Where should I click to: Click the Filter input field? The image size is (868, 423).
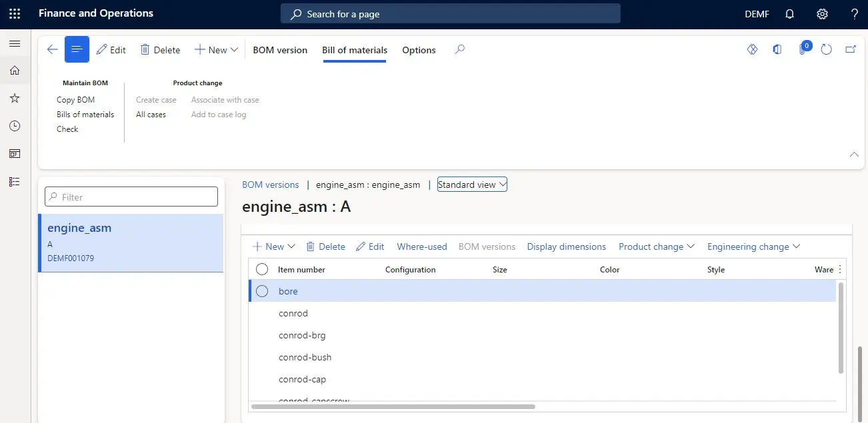pos(131,197)
